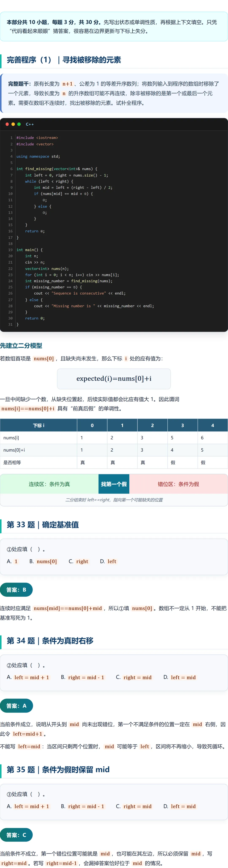Viewport: 228px width, 868px height.
Task: Click the blank ① in the nums[mid] condition line
Action: pos(86,194)
